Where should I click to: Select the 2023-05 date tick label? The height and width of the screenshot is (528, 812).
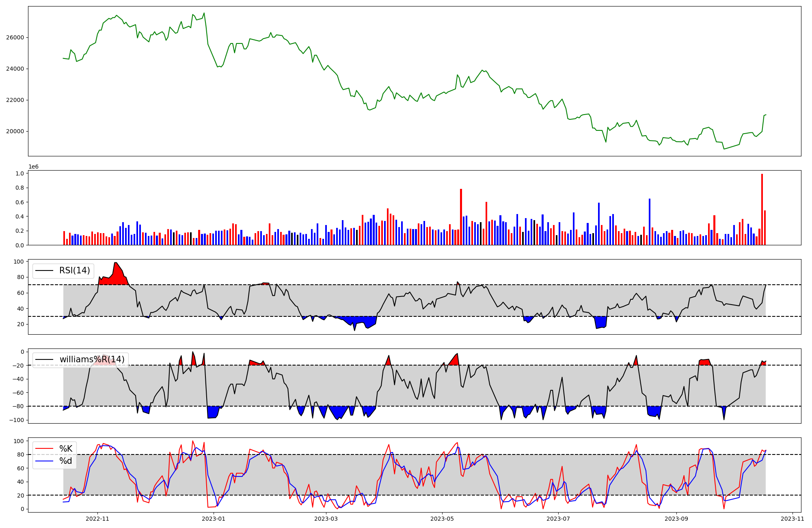[x=442, y=519]
